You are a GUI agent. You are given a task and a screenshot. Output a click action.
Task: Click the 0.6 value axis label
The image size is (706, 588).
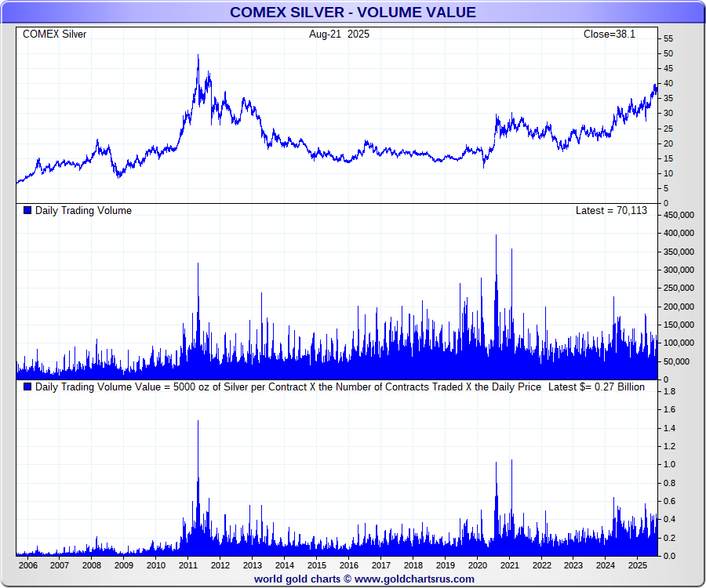click(670, 501)
